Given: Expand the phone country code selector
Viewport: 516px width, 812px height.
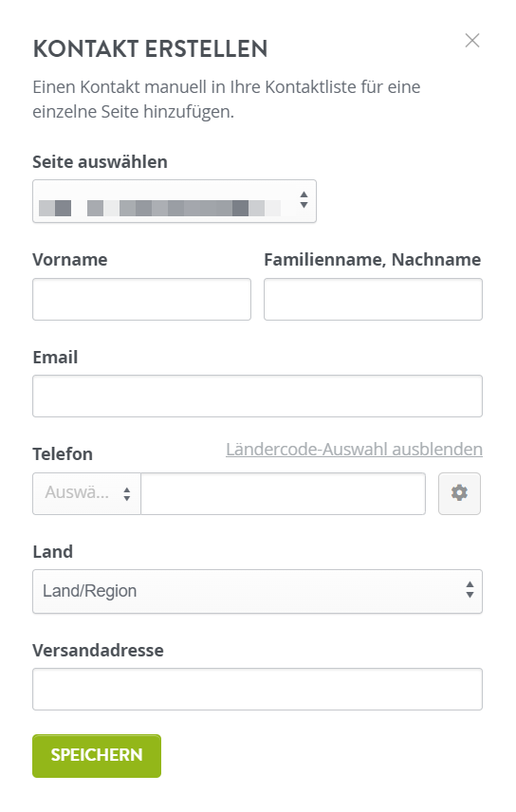Looking at the screenshot, I should pos(86,493).
